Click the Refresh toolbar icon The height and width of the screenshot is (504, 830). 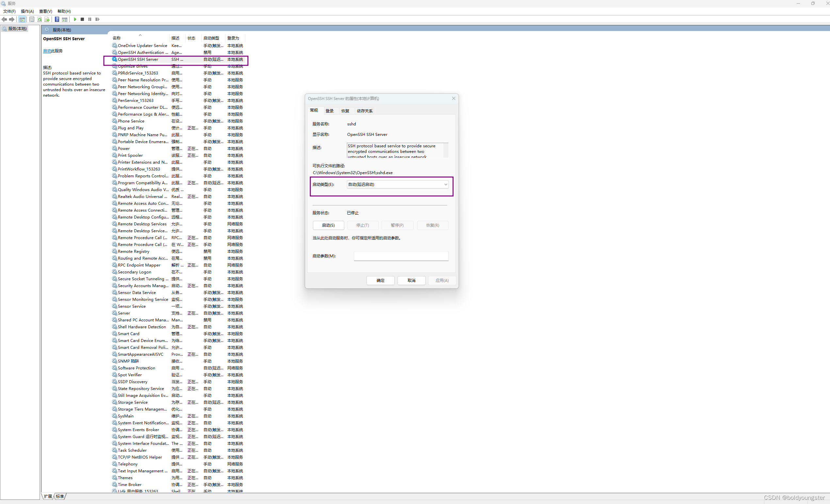coord(40,20)
